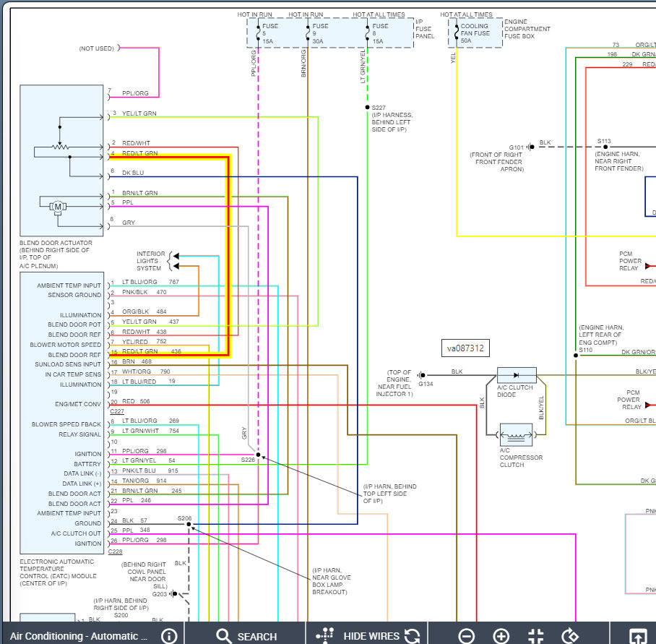Rotate the diagram with rotate icon
The image size is (656, 644).
tap(570, 636)
